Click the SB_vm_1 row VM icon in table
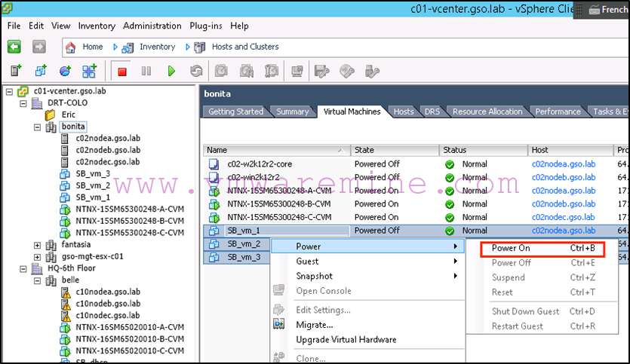 coord(214,231)
